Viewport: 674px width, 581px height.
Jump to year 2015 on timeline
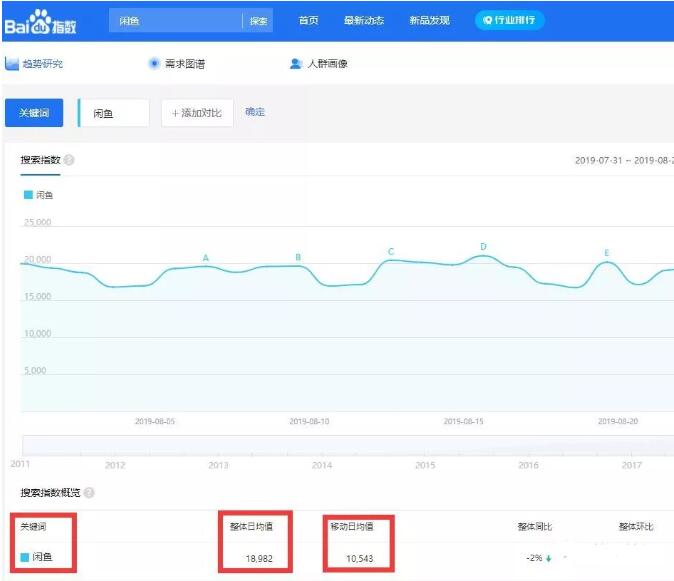click(425, 465)
